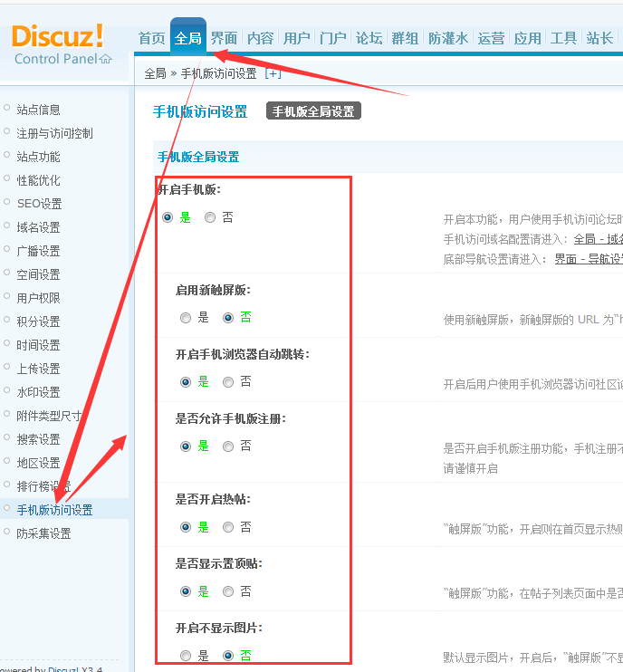This screenshot has height=672, width=623.
Task: Open 用户权限 in the sidebar
Action: click(38, 298)
